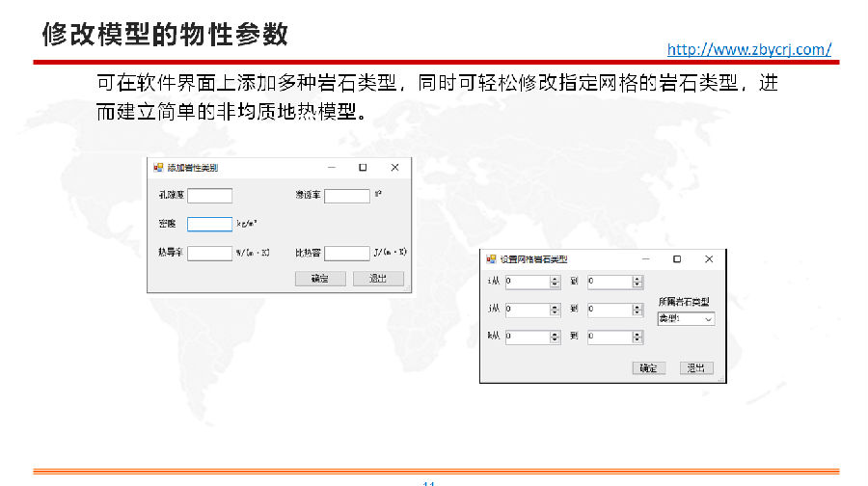Viewport: 868px width, 486px height.
Task: Click the k从 start value spinner
Action: (527, 337)
